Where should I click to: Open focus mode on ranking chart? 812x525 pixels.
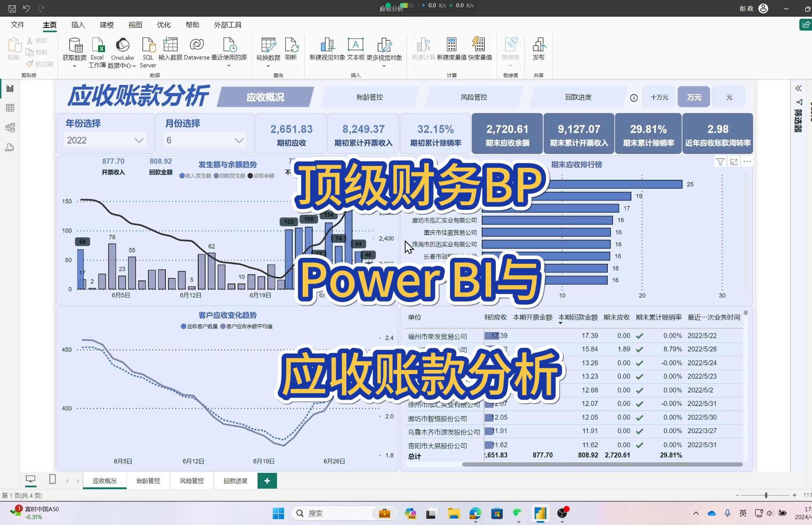click(734, 162)
